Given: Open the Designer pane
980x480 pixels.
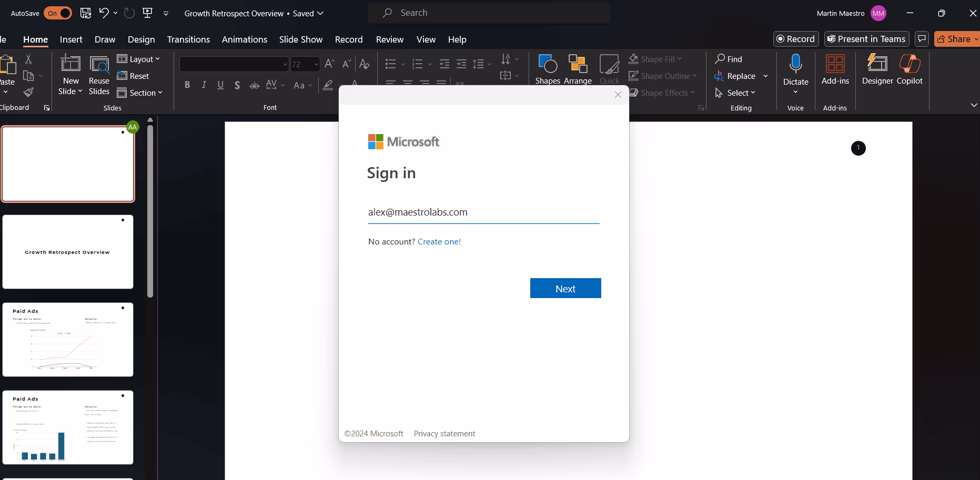Looking at the screenshot, I should [x=877, y=69].
